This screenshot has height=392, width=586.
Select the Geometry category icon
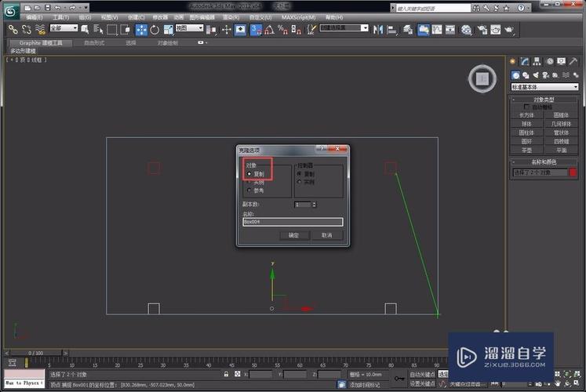pos(515,75)
